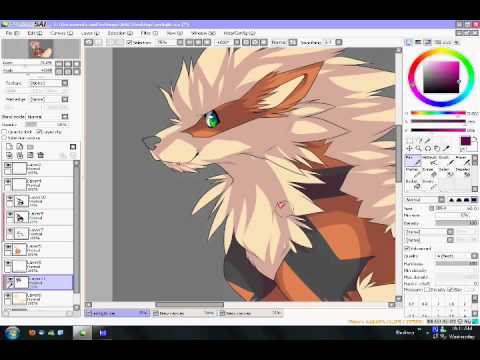Image resolution: width=480 pixels, height=360 pixels.
Task: Hide the highlighted Layer11 eye icon
Action: pos(10,279)
